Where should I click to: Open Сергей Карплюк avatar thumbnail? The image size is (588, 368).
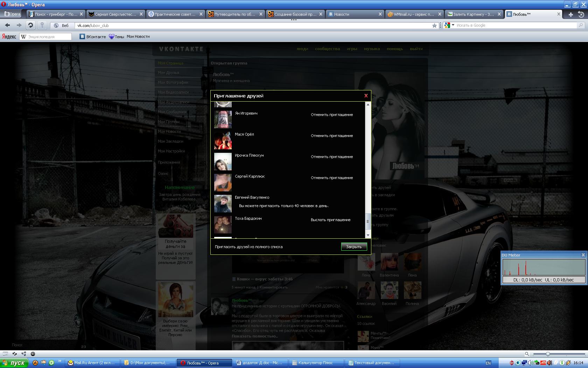(223, 183)
